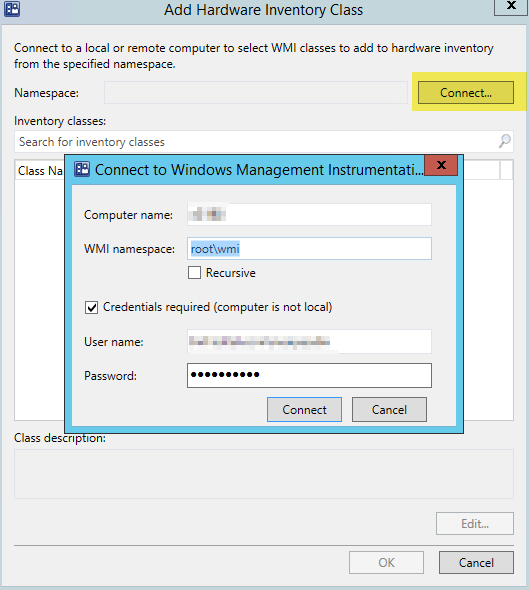Click the Connect to Windows Management Instrumentation dialog icon
529x590 pixels.
(x=82, y=169)
